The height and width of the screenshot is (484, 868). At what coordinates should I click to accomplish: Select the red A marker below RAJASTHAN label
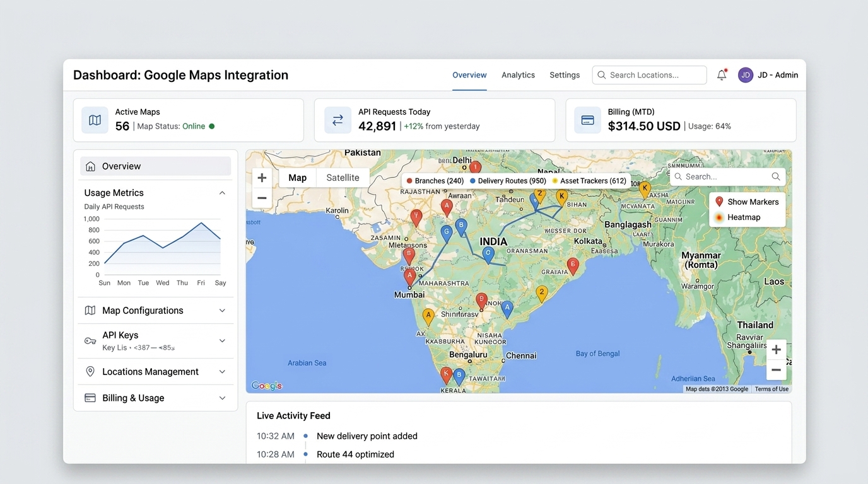tap(447, 208)
